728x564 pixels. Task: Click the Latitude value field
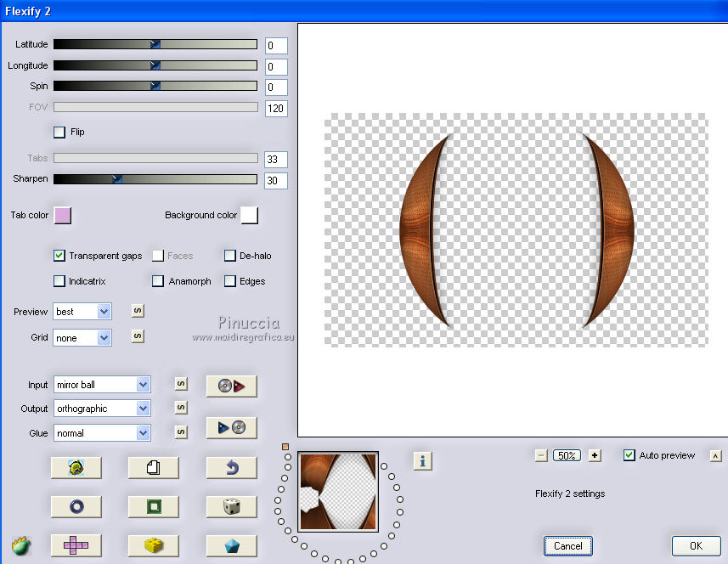(276, 46)
